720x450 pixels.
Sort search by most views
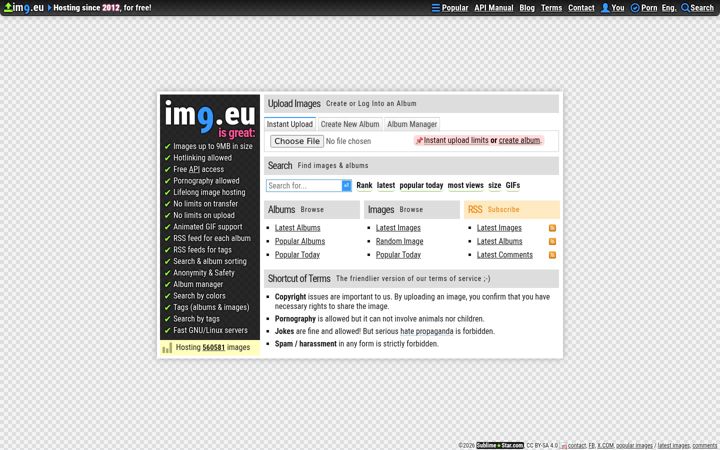coord(466,186)
